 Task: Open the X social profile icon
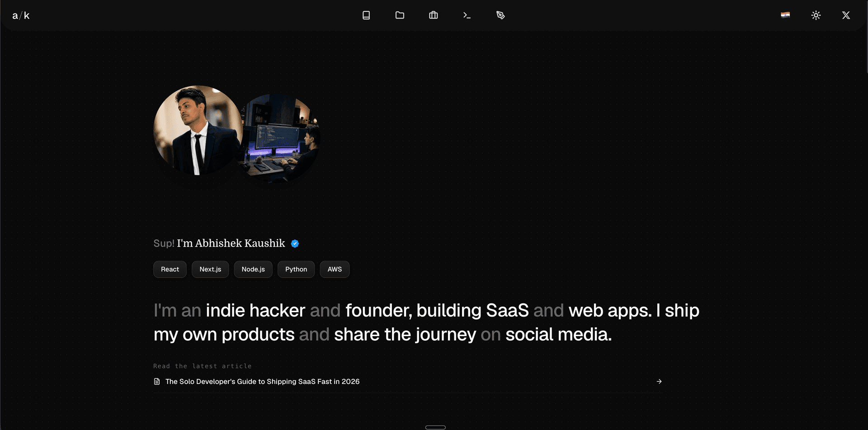point(846,15)
